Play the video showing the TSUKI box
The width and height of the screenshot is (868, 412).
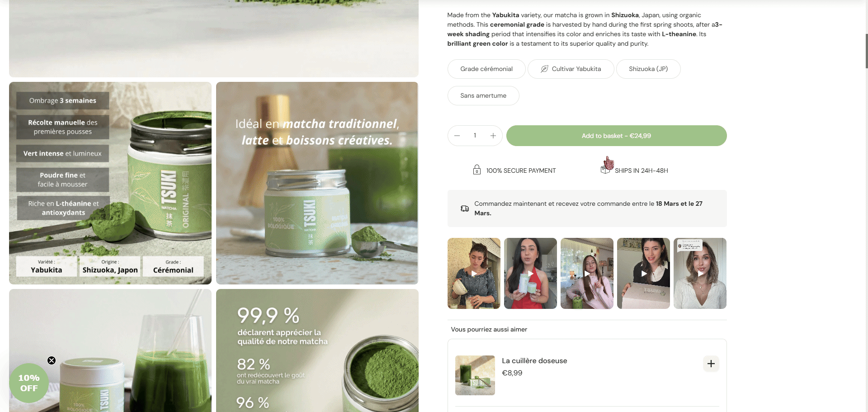tap(643, 274)
